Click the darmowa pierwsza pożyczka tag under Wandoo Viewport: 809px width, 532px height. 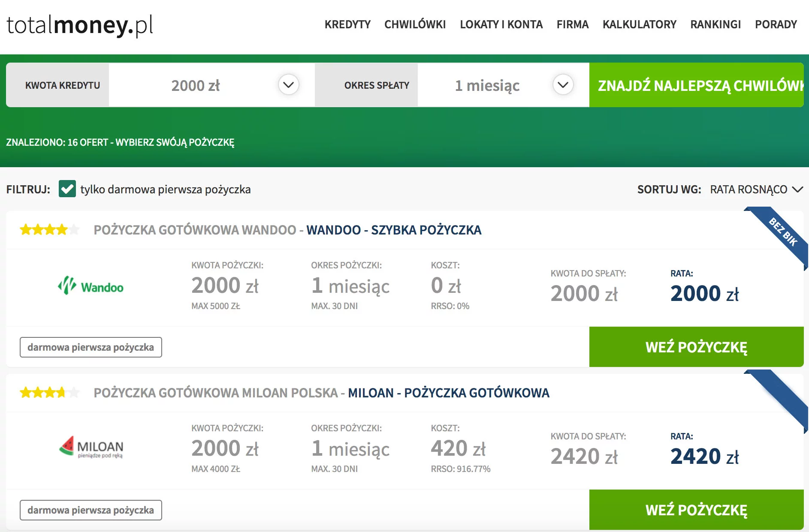click(91, 347)
